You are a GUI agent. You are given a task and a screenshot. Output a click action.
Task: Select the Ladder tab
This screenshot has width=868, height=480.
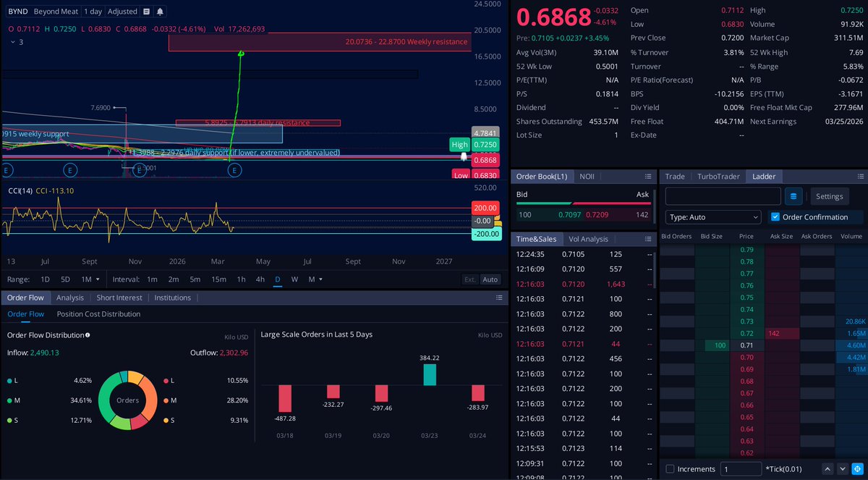click(764, 177)
